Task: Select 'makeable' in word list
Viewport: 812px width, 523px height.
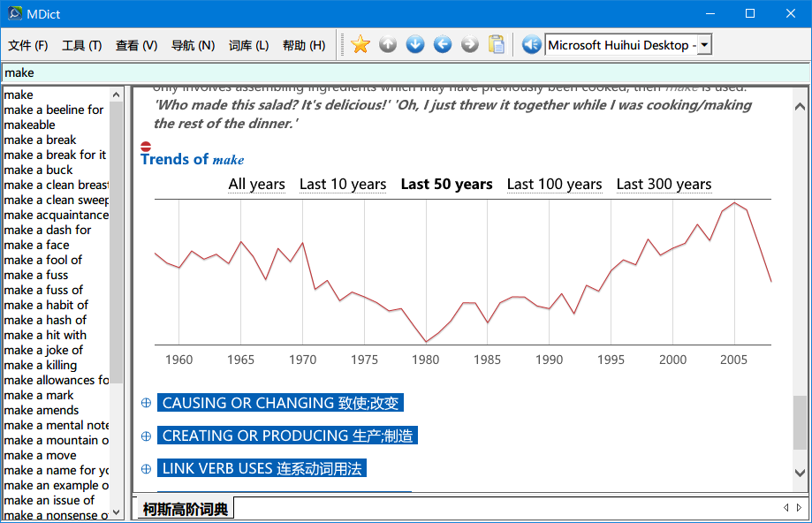Action: pyautogui.click(x=29, y=125)
